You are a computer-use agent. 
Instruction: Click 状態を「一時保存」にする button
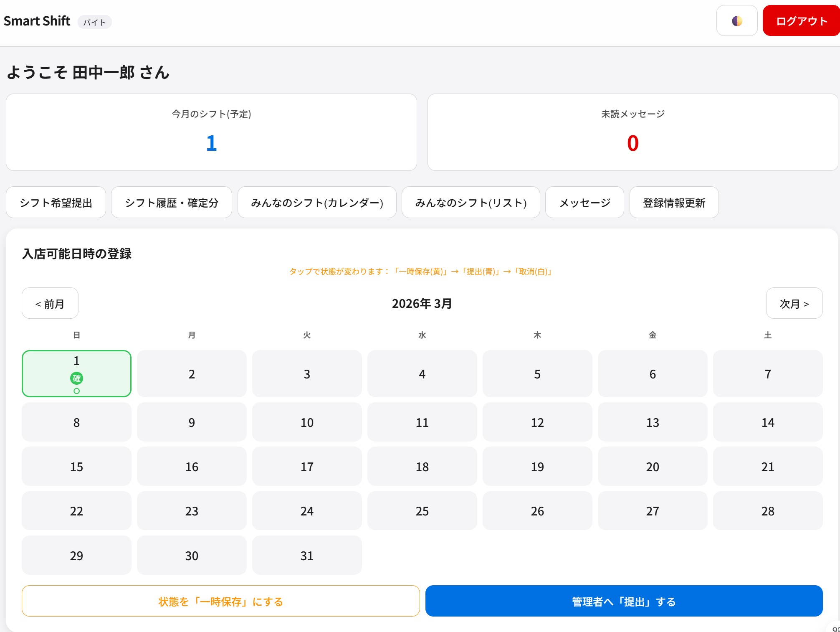[x=221, y=601]
